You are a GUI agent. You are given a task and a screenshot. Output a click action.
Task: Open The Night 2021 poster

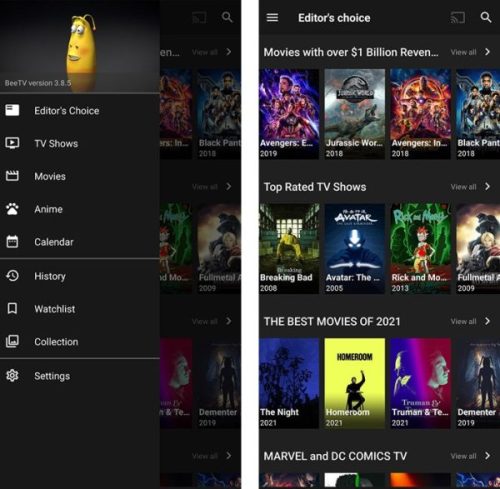(289, 383)
